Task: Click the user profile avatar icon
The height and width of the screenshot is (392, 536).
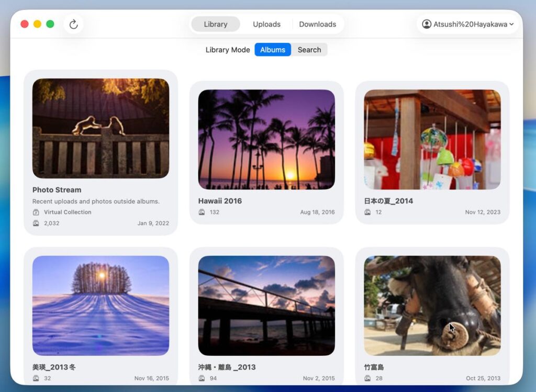Action: (427, 24)
